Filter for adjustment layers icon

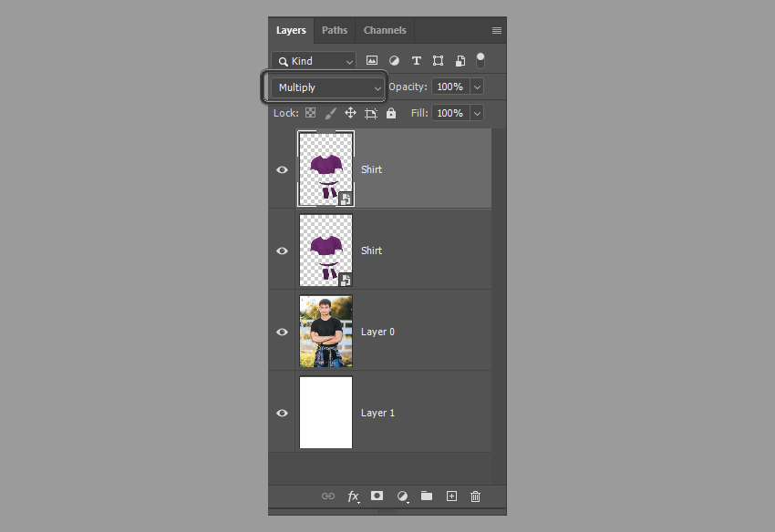tap(394, 60)
